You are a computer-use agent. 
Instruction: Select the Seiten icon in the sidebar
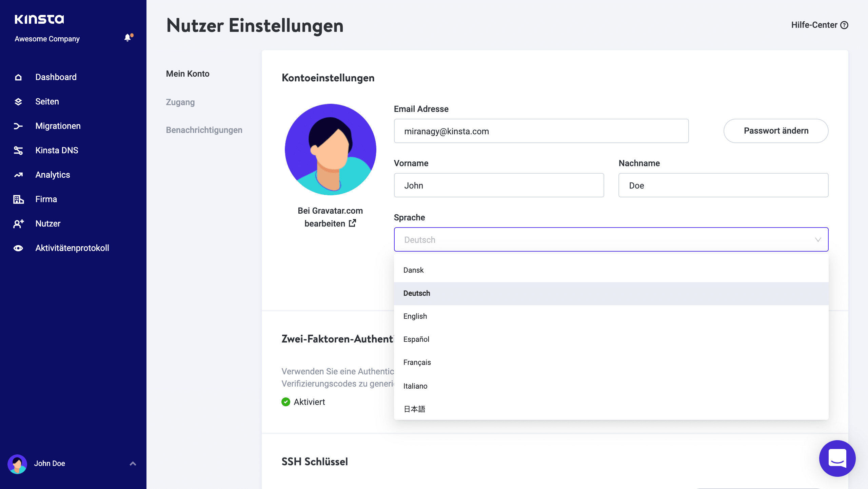coord(18,101)
